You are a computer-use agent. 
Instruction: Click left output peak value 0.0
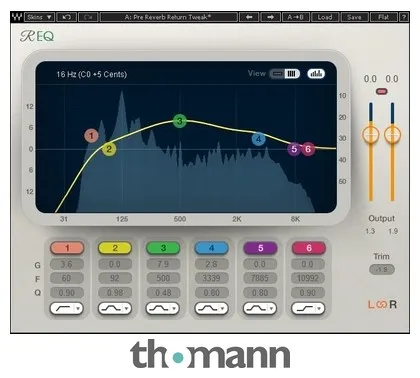370,79
